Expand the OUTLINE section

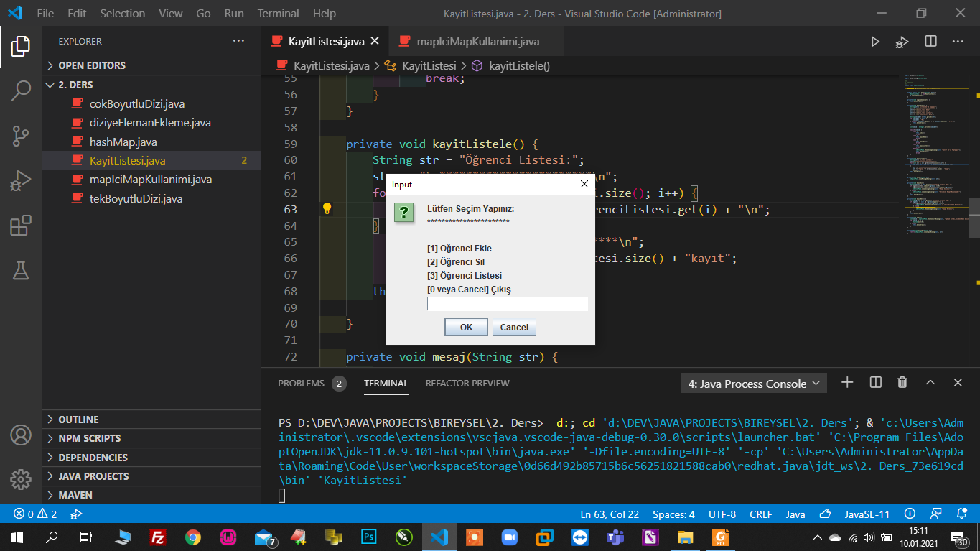click(x=78, y=420)
